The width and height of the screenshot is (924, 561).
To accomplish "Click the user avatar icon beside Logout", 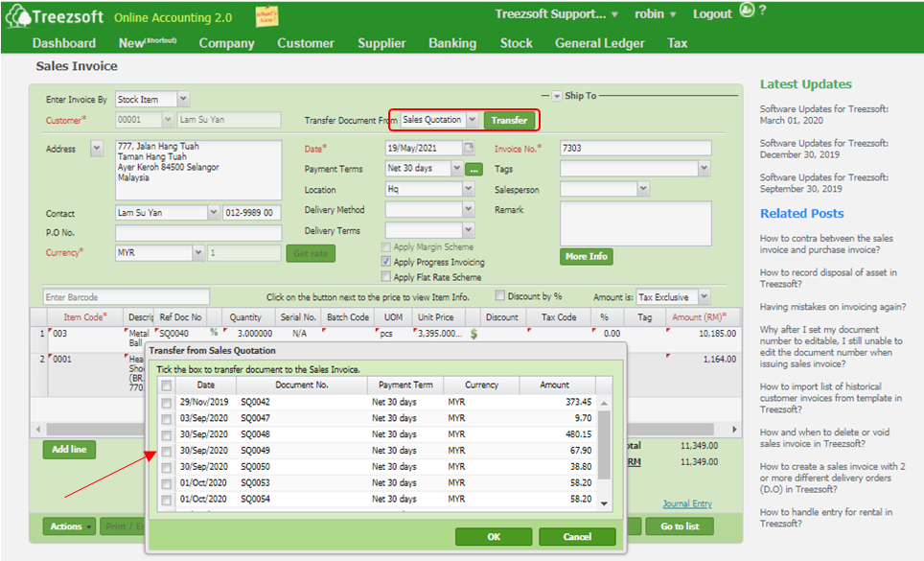I will pyautogui.click(x=747, y=10).
